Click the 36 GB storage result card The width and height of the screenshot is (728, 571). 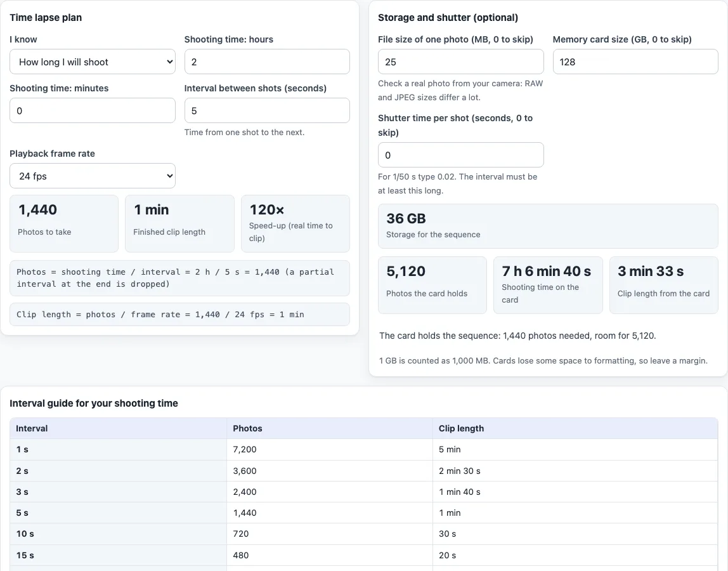[548, 226]
